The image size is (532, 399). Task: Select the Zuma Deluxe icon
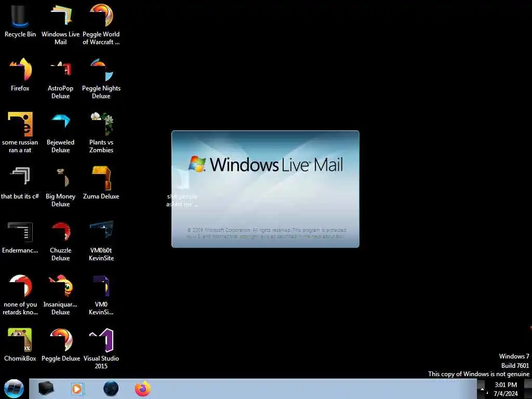coord(101,182)
